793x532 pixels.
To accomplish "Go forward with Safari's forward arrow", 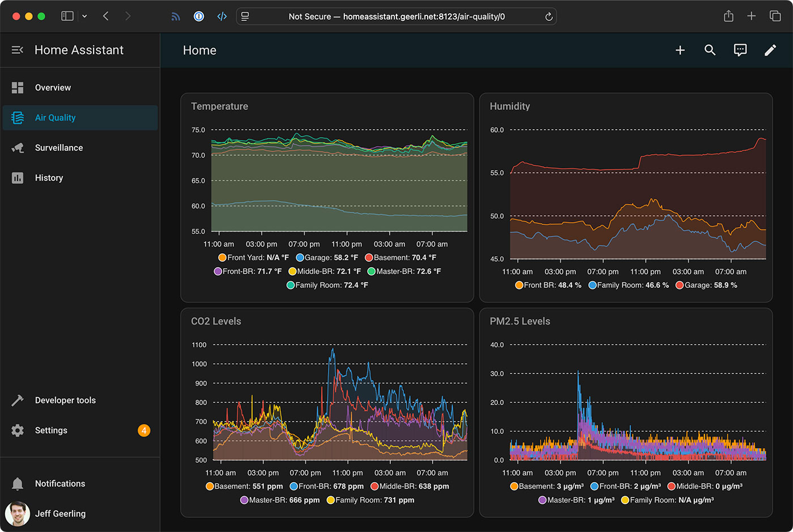I will [127, 16].
